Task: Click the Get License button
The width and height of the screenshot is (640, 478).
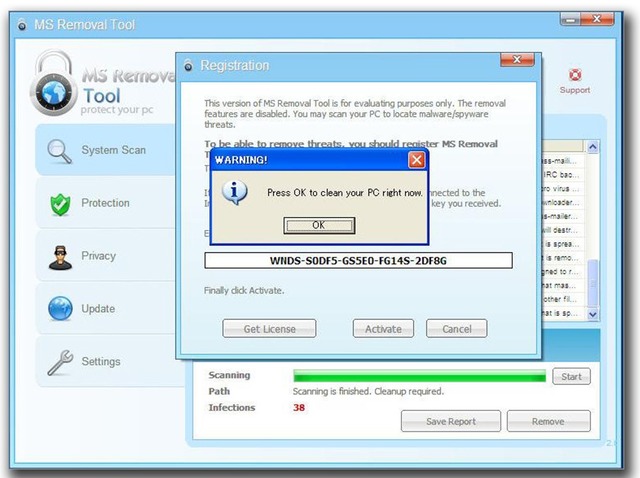Action: [x=269, y=329]
